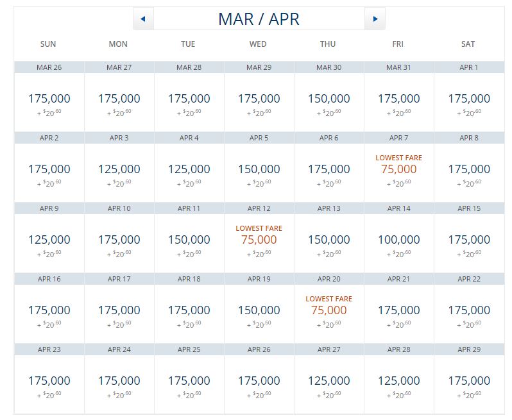
Task: Select Mar 30 fare of 150,000 miles
Action: point(329,99)
